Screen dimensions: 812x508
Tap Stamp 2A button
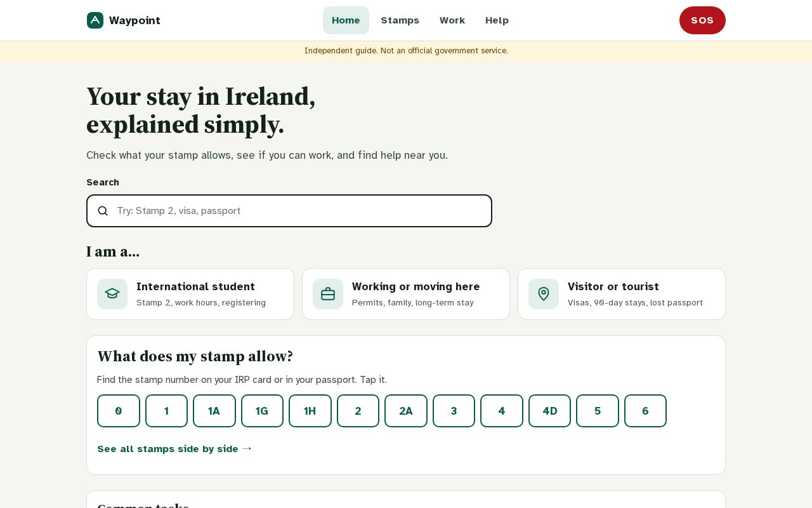pyautogui.click(x=406, y=411)
